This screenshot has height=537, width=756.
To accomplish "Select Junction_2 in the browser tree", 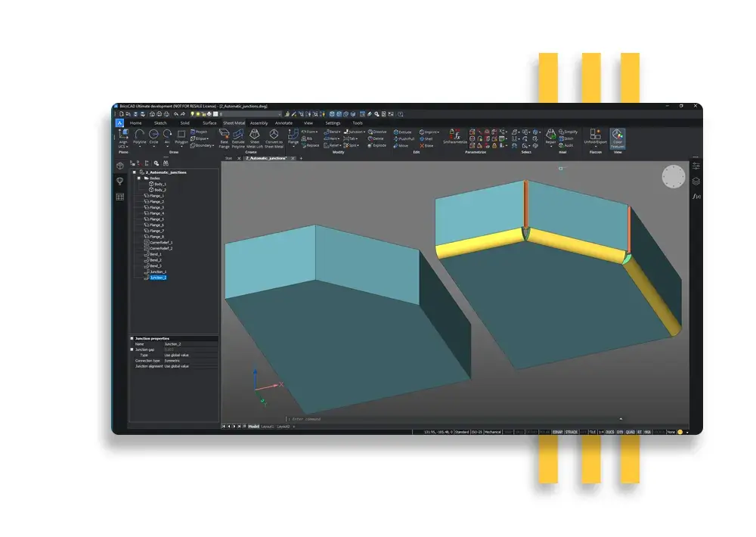I will point(158,278).
